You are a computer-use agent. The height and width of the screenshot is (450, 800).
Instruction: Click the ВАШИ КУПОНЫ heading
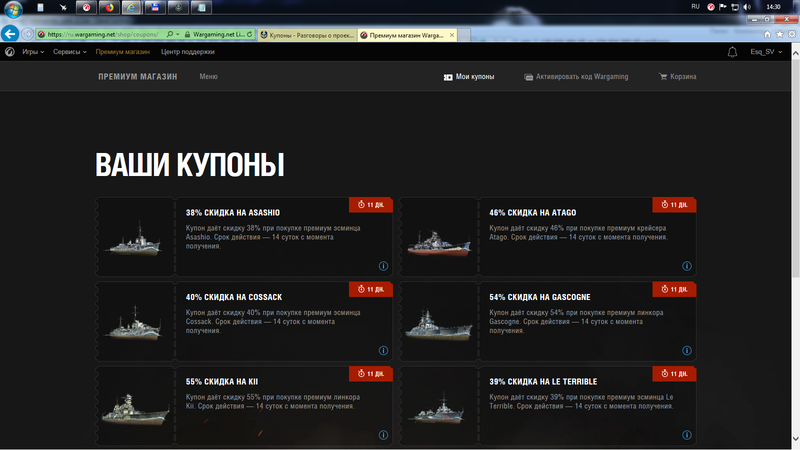pos(190,165)
